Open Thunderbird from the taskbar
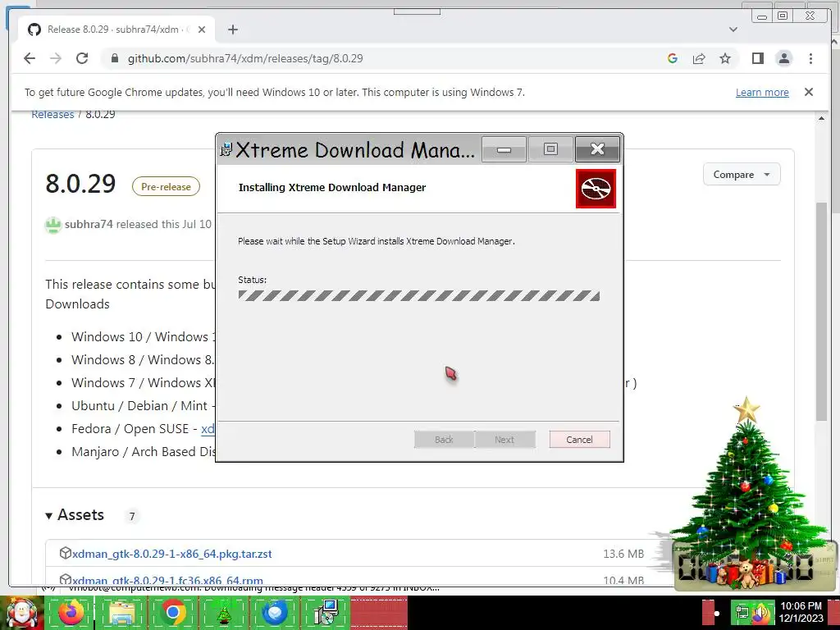Viewport: 840px width, 630px height. point(274,613)
